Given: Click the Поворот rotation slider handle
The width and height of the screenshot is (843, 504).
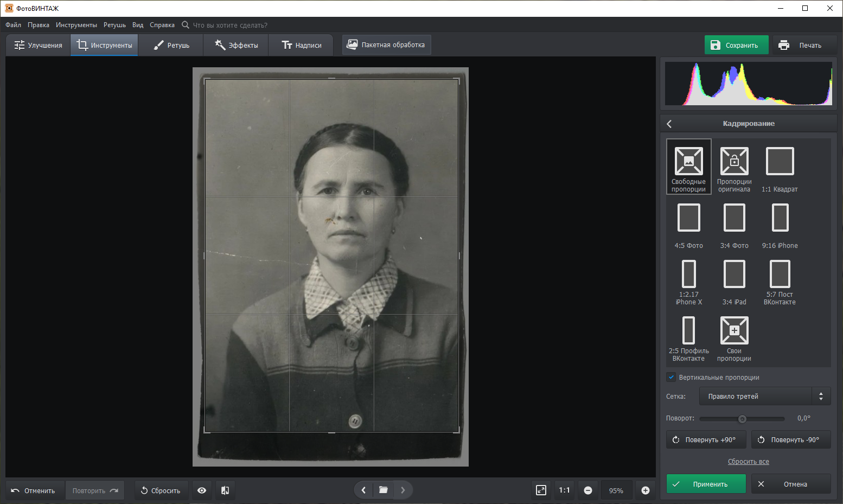Looking at the screenshot, I should pos(742,419).
